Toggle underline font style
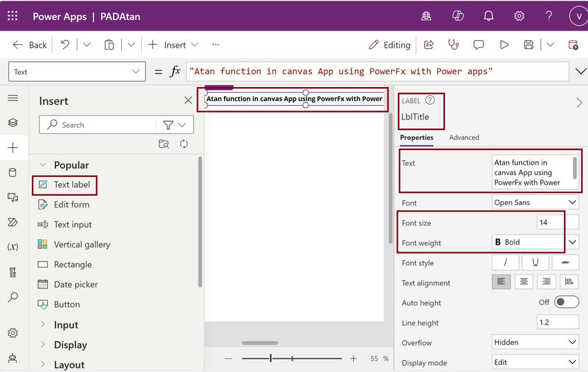The image size is (588, 372). tap(535, 263)
